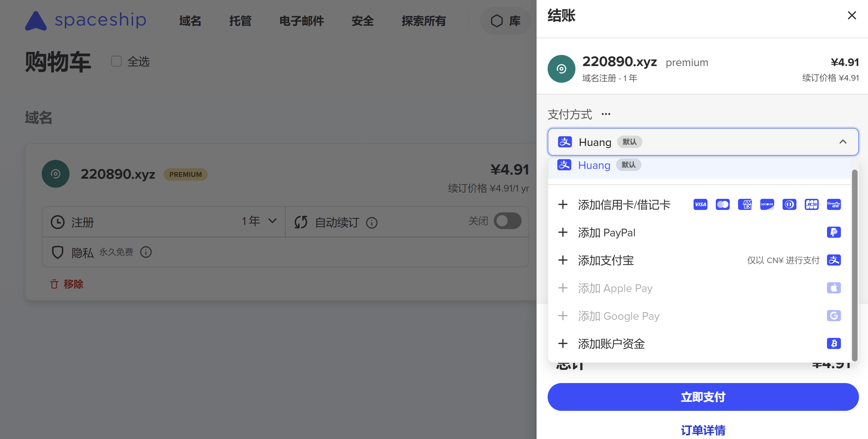Choose 添加 Google Pay option
This screenshot has height=439, width=868.
point(699,316)
